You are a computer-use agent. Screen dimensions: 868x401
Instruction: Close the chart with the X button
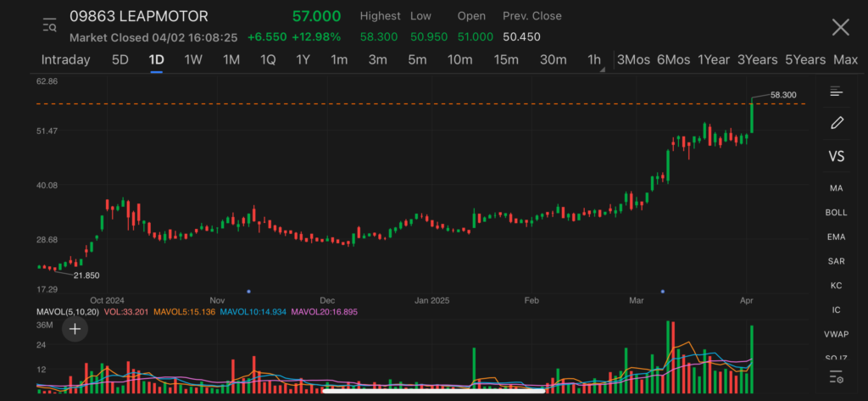pos(840,27)
